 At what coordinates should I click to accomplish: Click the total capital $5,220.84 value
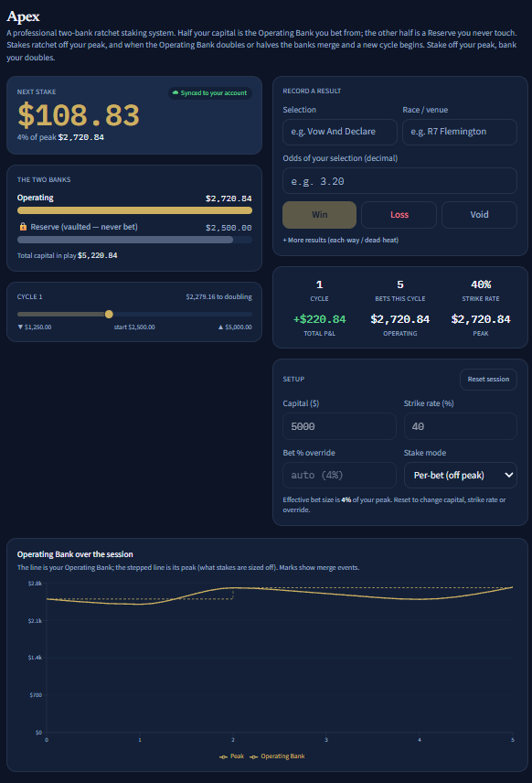(97, 256)
